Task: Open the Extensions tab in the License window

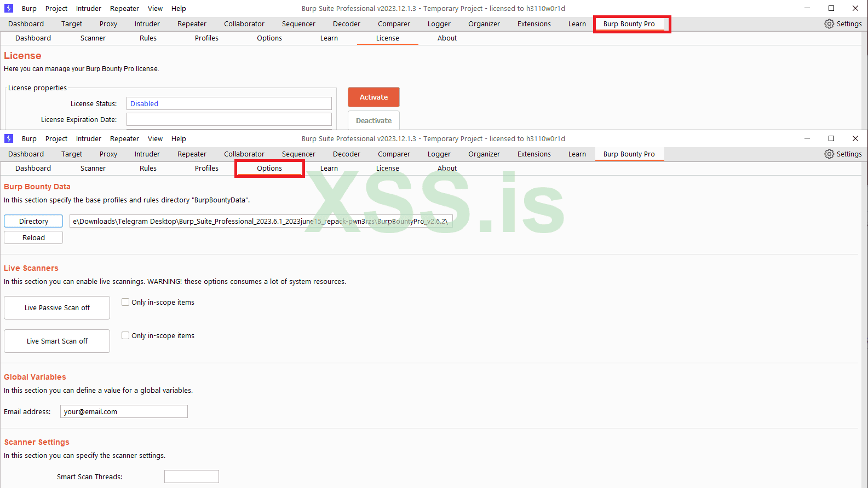Action: coord(534,24)
